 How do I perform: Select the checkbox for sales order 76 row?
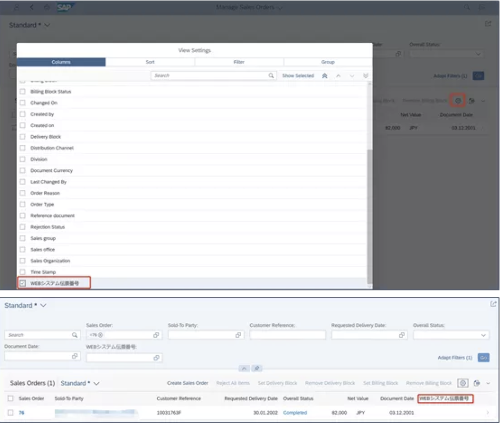[x=11, y=412]
